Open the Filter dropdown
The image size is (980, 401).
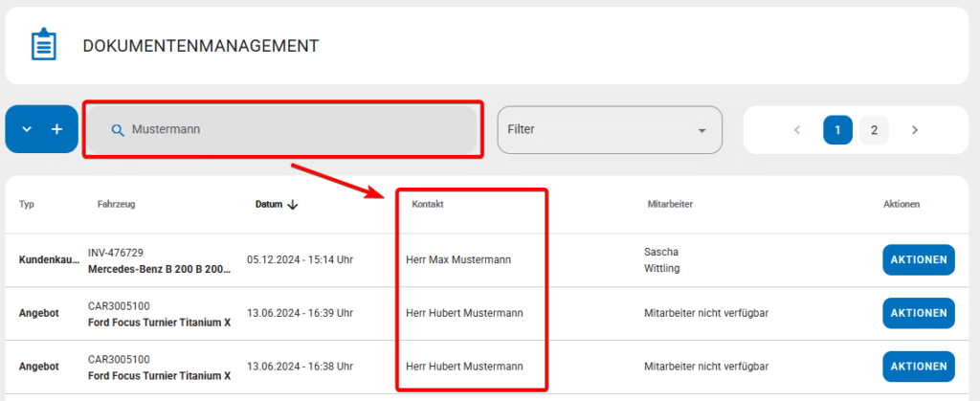tap(610, 130)
